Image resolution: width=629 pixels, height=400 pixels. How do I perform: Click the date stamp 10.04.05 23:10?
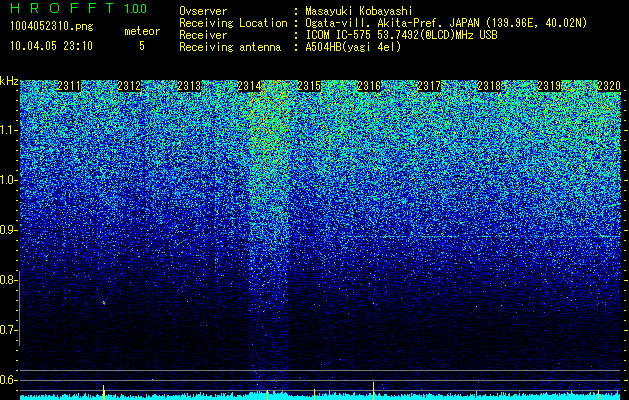click(51, 46)
